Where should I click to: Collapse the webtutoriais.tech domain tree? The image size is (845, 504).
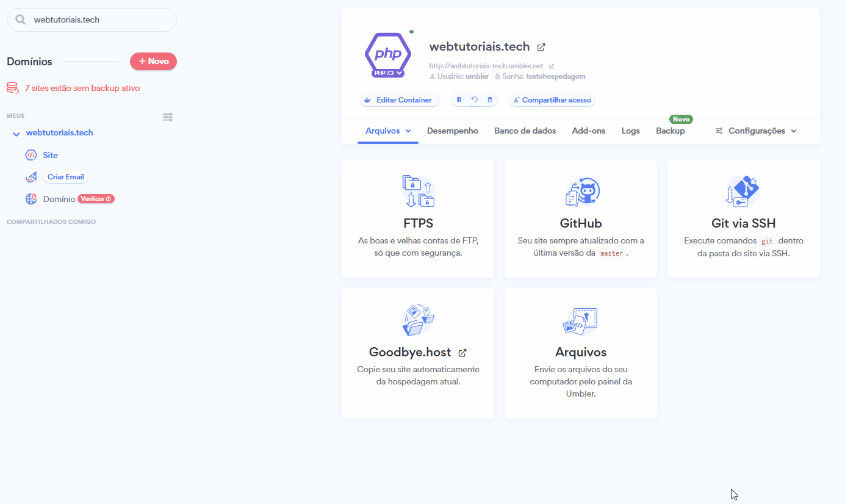(x=16, y=134)
